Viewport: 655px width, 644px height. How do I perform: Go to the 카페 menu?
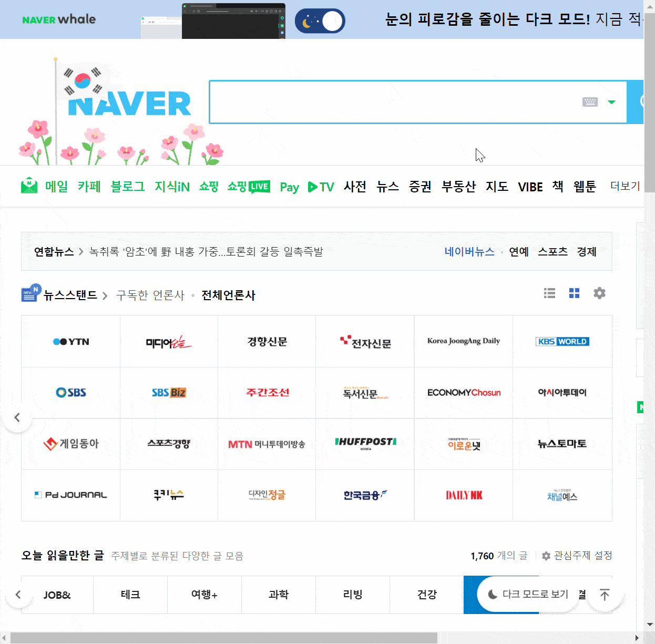pyautogui.click(x=89, y=186)
